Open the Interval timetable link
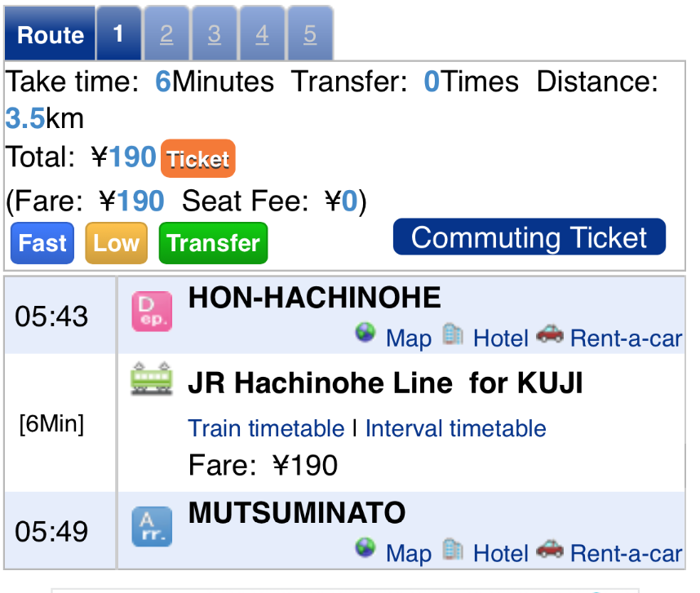The width and height of the screenshot is (700, 593). click(455, 429)
